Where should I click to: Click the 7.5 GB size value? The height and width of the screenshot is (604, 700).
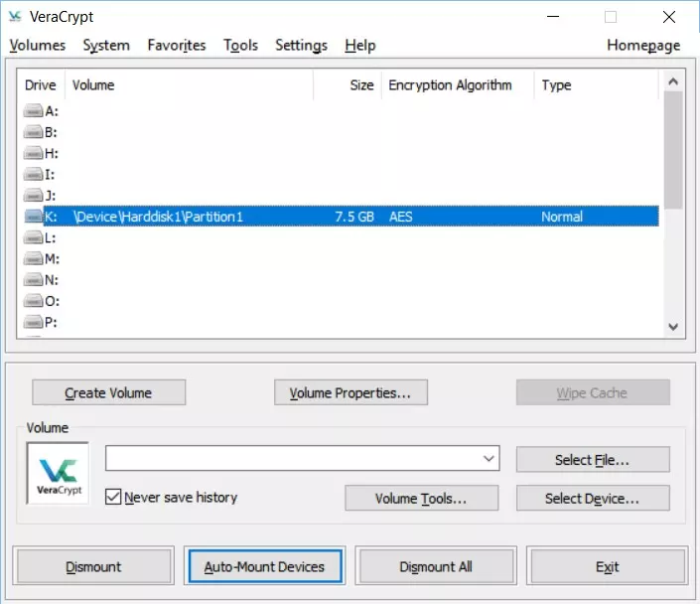(354, 217)
